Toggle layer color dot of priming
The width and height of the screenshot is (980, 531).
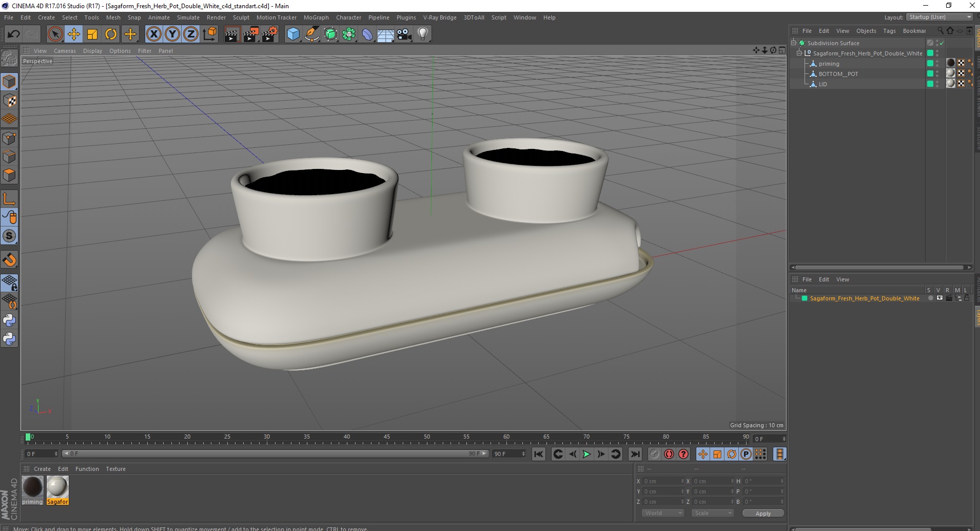click(x=930, y=63)
